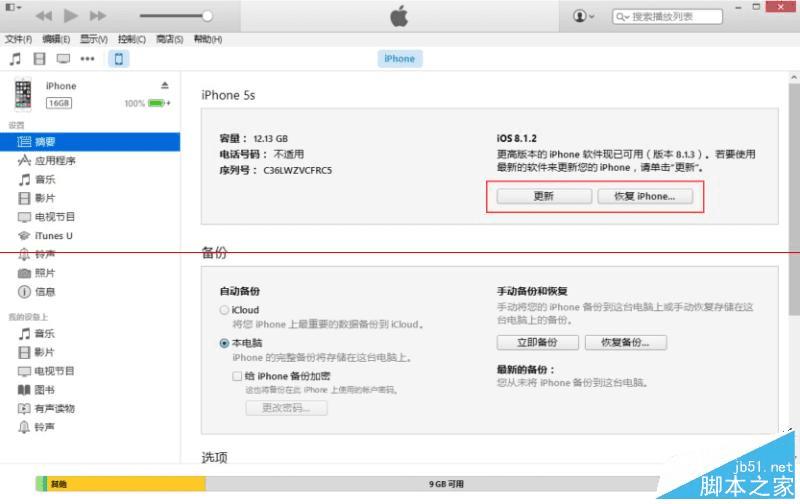Select the iCloud backup radio button

(x=224, y=310)
